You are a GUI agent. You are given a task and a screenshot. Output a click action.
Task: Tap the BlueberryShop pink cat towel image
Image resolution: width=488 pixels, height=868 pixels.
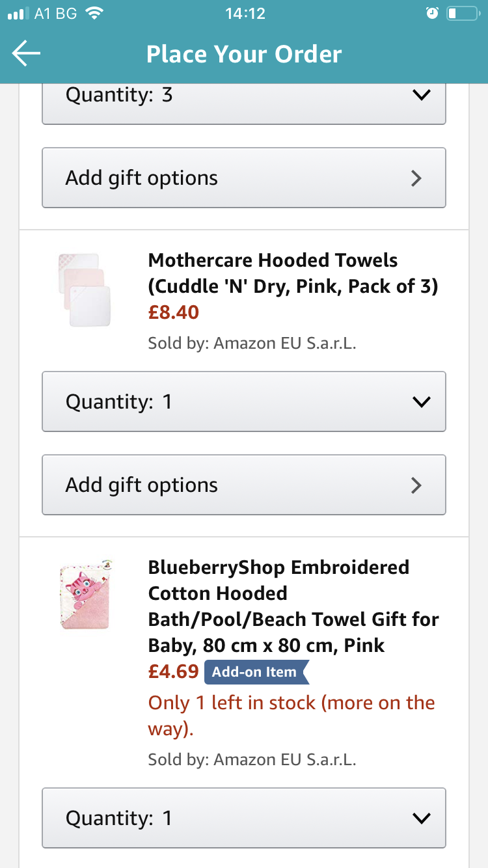pos(85,594)
